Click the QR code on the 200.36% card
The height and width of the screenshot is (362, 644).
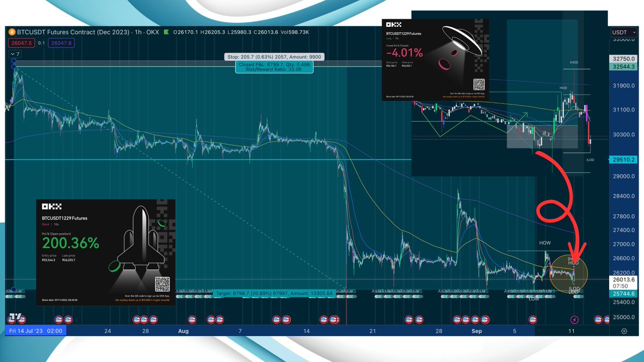tap(162, 284)
